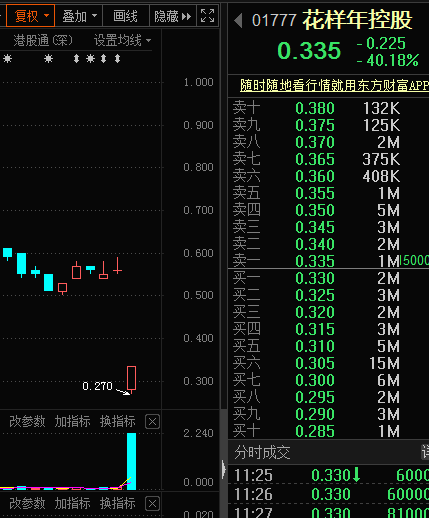
Task: Select the 卖六 price 0.360
Action: pyautogui.click(x=315, y=176)
